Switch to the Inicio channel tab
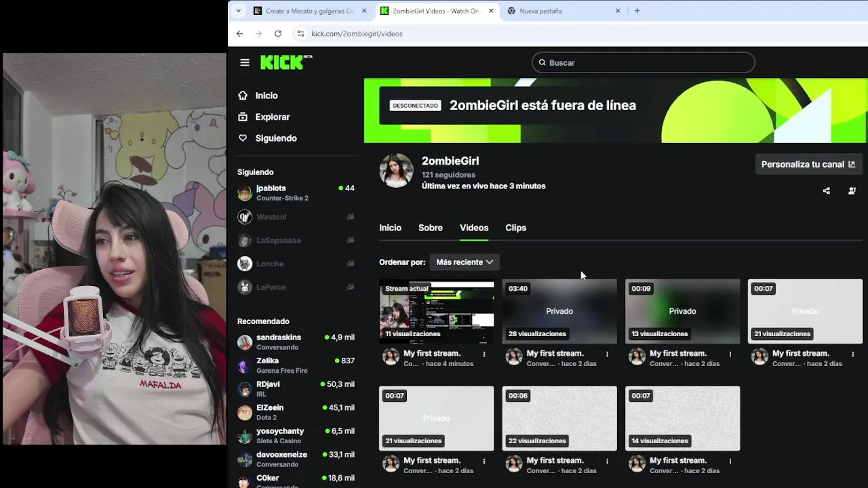Image resolution: width=868 pixels, height=488 pixels. 390,228
